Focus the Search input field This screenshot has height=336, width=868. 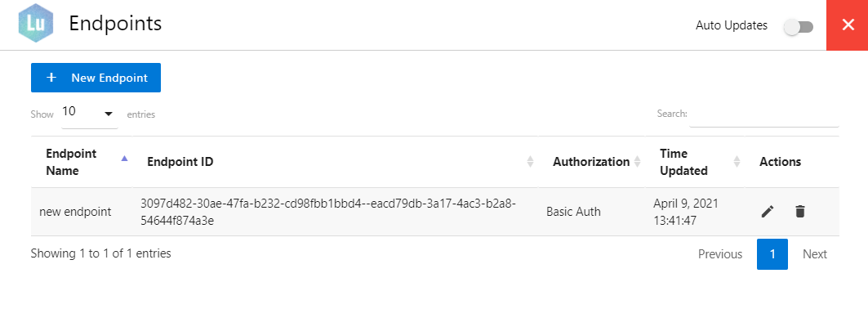tap(763, 115)
